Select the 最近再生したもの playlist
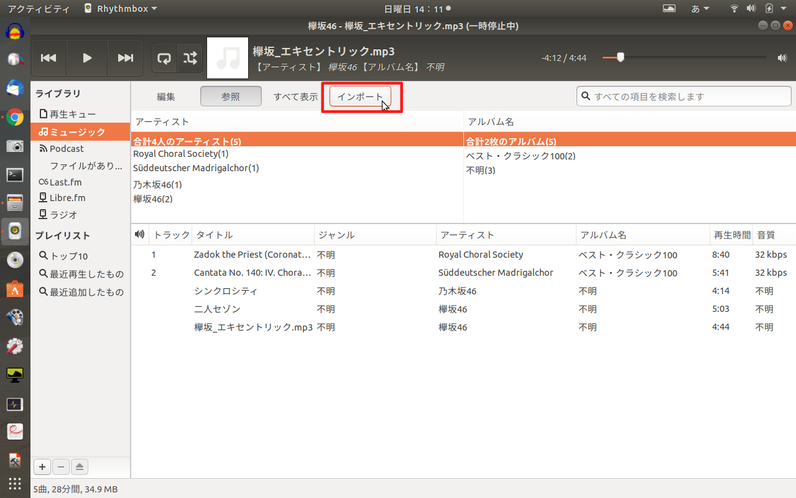 (x=80, y=274)
